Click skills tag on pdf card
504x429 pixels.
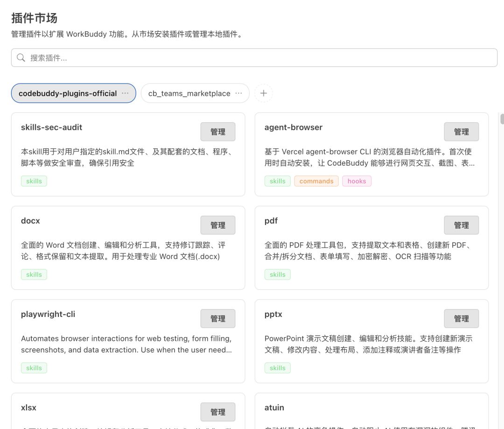(x=278, y=274)
